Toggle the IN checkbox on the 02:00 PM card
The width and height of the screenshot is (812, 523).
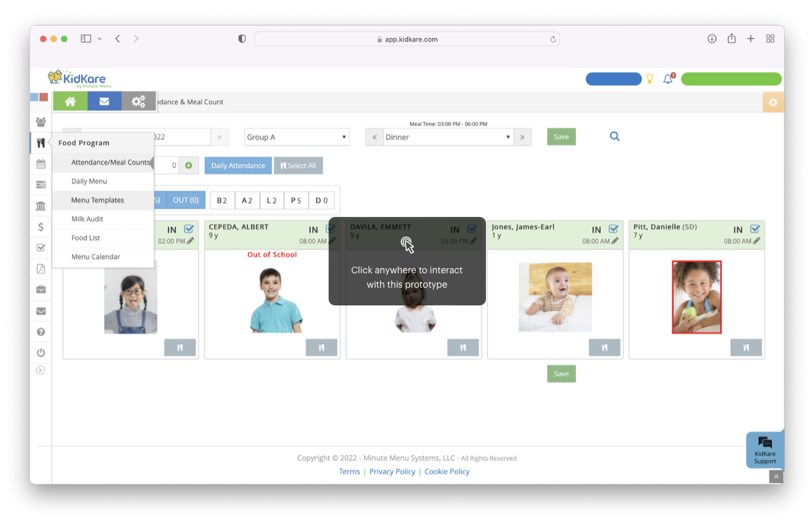[x=189, y=229]
